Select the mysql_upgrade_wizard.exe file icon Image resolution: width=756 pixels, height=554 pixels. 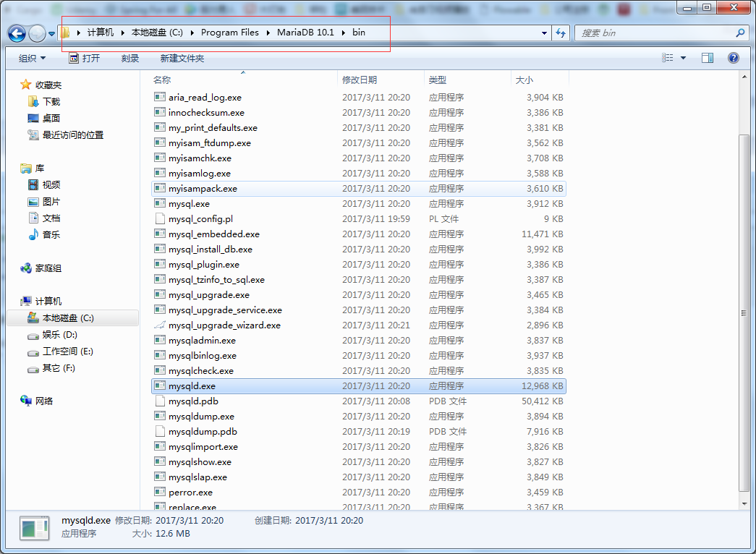coord(160,325)
